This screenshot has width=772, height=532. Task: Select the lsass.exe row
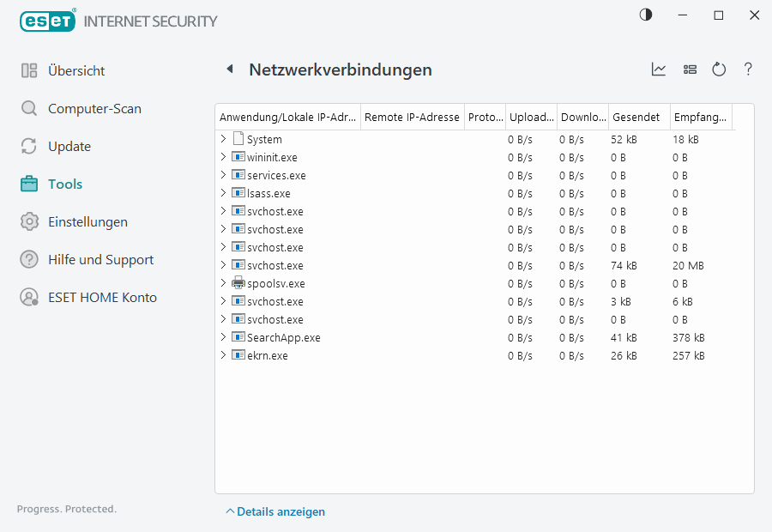[x=268, y=193]
